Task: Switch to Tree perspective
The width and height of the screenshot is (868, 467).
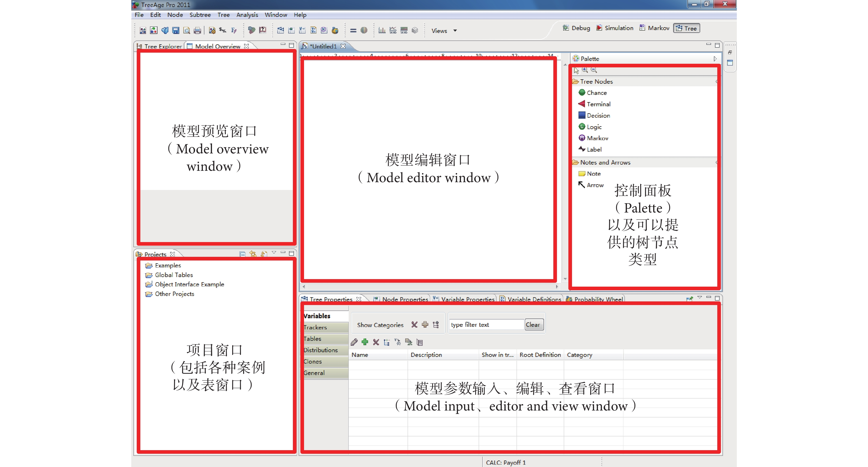Action: click(x=686, y=28)
